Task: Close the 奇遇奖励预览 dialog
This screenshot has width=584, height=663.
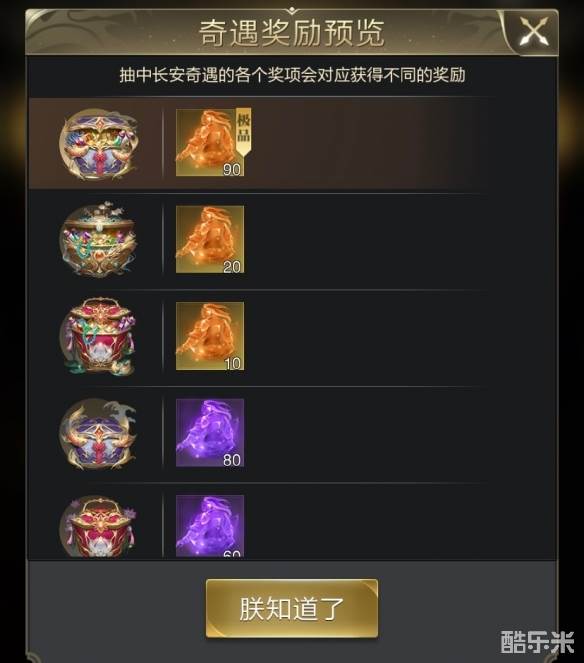Action: (534, 32)
